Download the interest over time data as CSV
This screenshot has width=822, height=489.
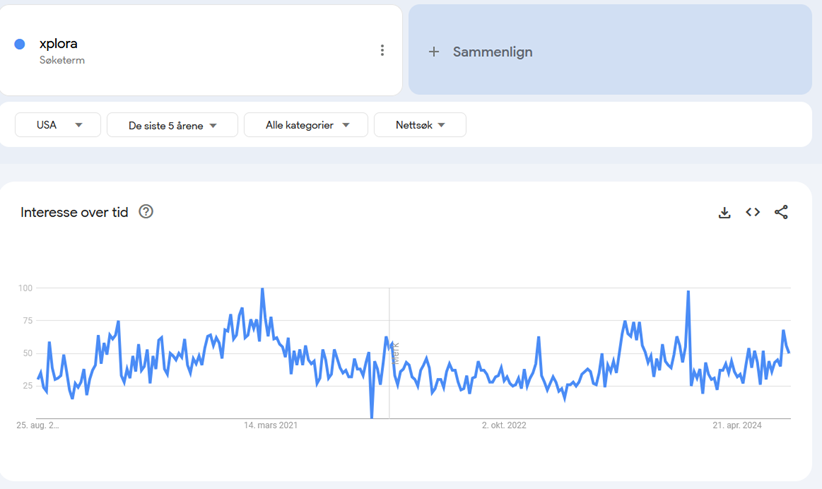coord(724,212)
